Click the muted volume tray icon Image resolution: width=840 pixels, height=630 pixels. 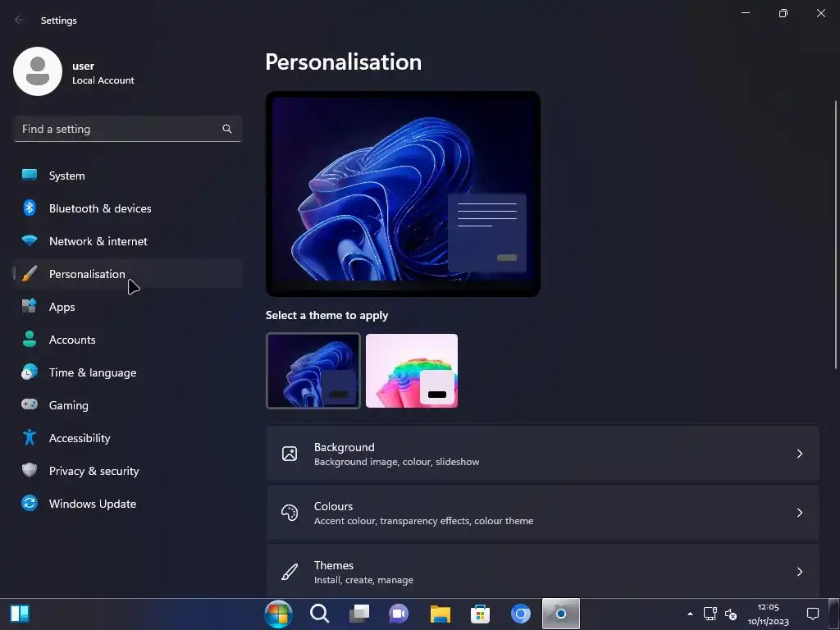(x=731, y=614)
